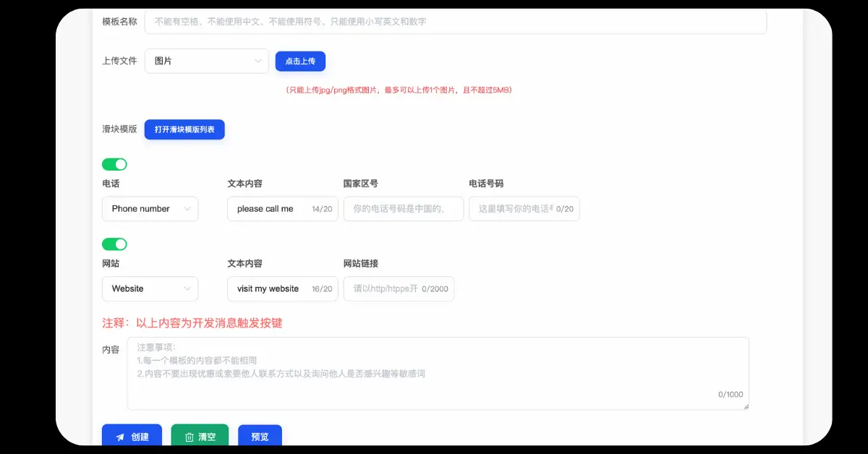The height and width of the screenshot is (454, 868).
Task: Click the 上传文件 label
Action: [x=119, y=61]
